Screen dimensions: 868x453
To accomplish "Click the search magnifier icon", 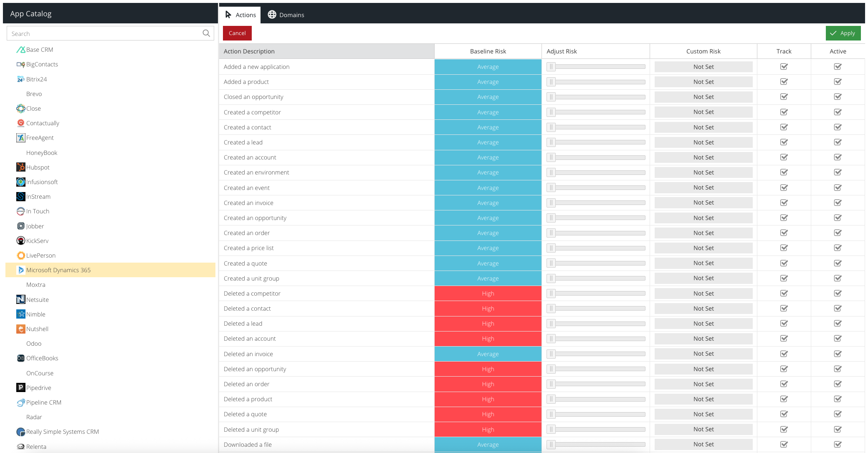I will [206, 33].
